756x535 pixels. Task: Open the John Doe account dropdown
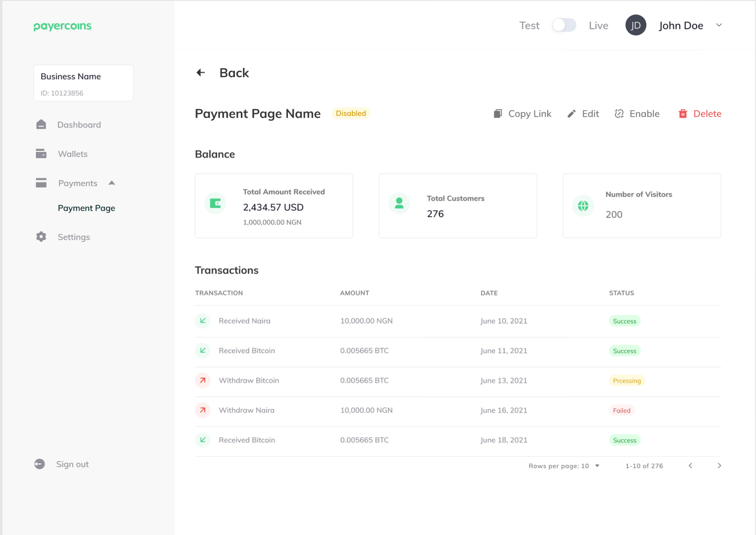pos(719,25)
